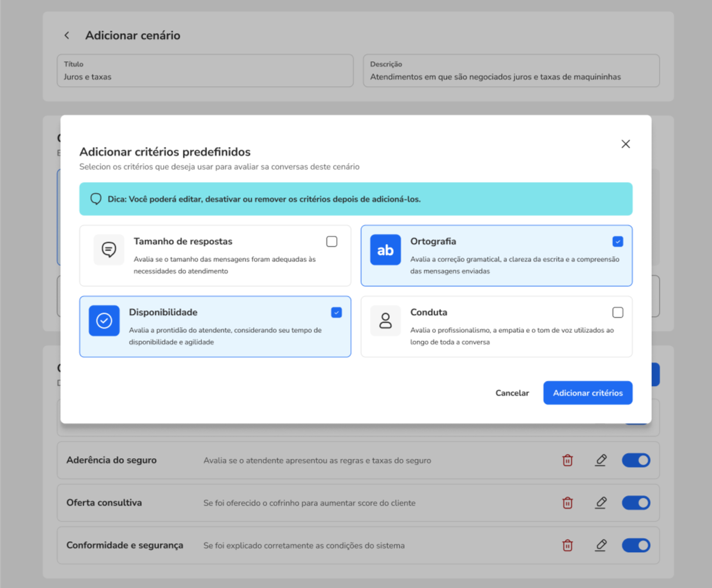Close the predefined criteria dialog
Image resolution: width=712 pixels, height=588 pixels.
pos(625,144)
